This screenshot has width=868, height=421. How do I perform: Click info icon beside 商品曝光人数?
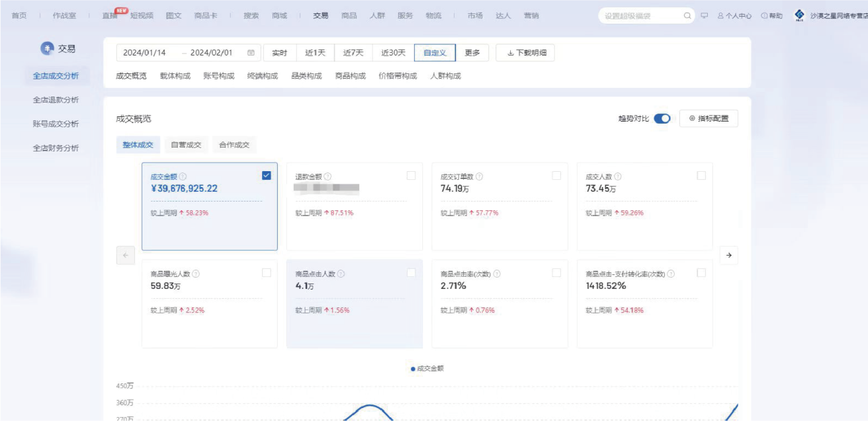click(196, 274)
